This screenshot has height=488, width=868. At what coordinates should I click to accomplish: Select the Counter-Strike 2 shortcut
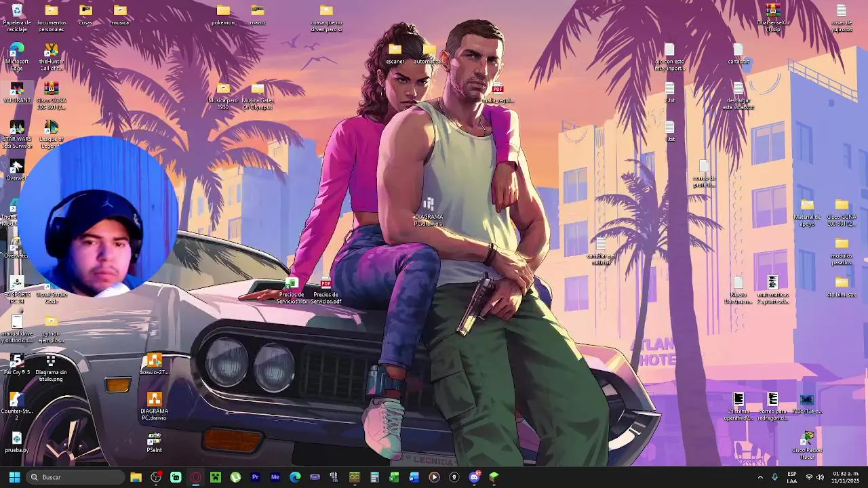[17, 407]
